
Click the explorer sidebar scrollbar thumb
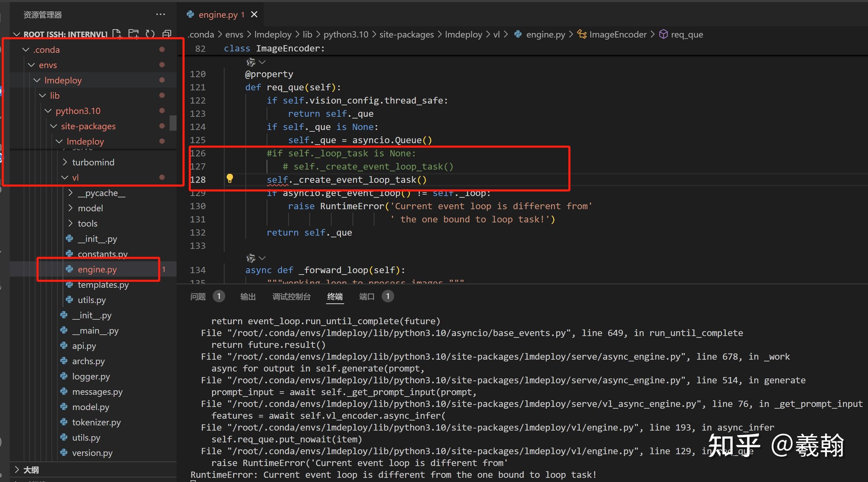click(173, 123)
